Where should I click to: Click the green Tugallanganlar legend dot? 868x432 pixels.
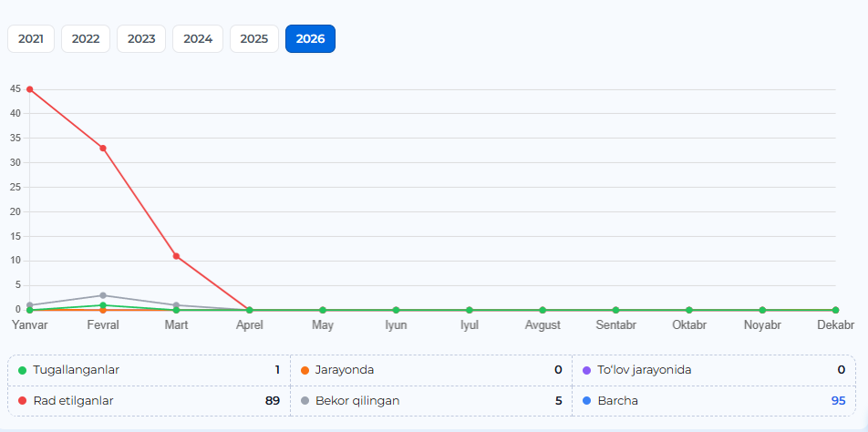click(x=23, y=370)
